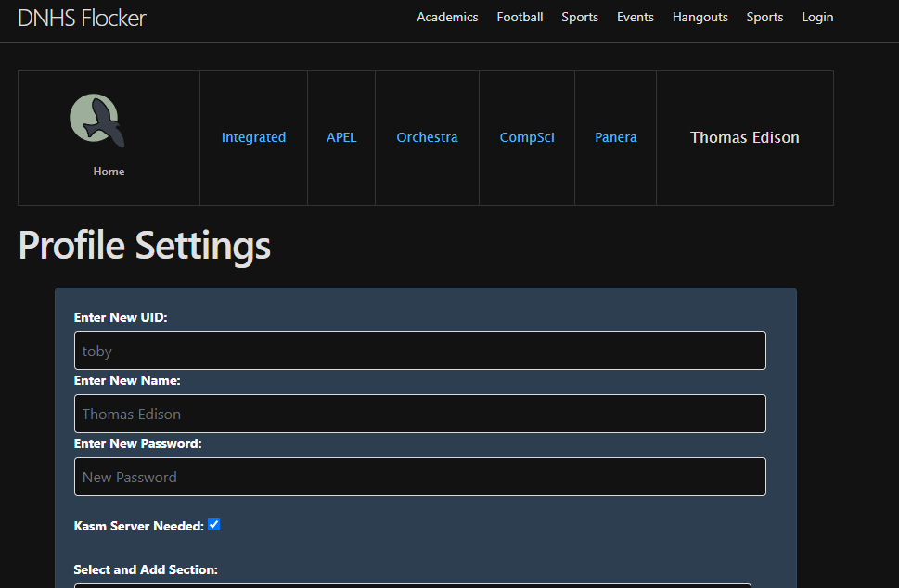Click the bird logo Home icon
899x588 pixels.
[96, 121]
